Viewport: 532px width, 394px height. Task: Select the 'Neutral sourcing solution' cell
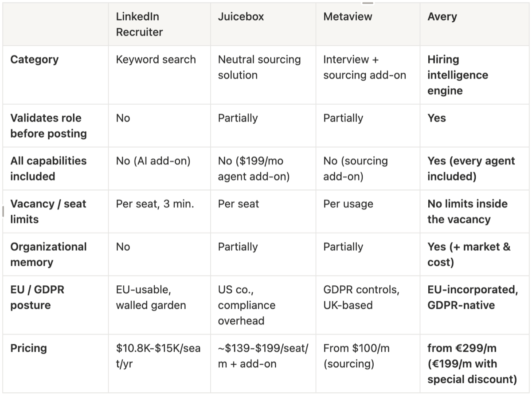[263, 75]
